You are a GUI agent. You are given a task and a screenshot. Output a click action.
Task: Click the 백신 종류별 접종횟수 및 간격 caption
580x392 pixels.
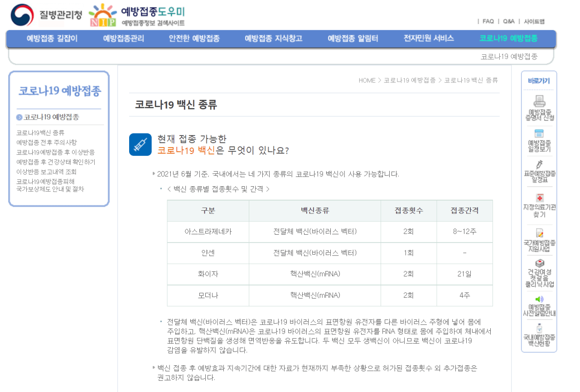click(218, 189)
